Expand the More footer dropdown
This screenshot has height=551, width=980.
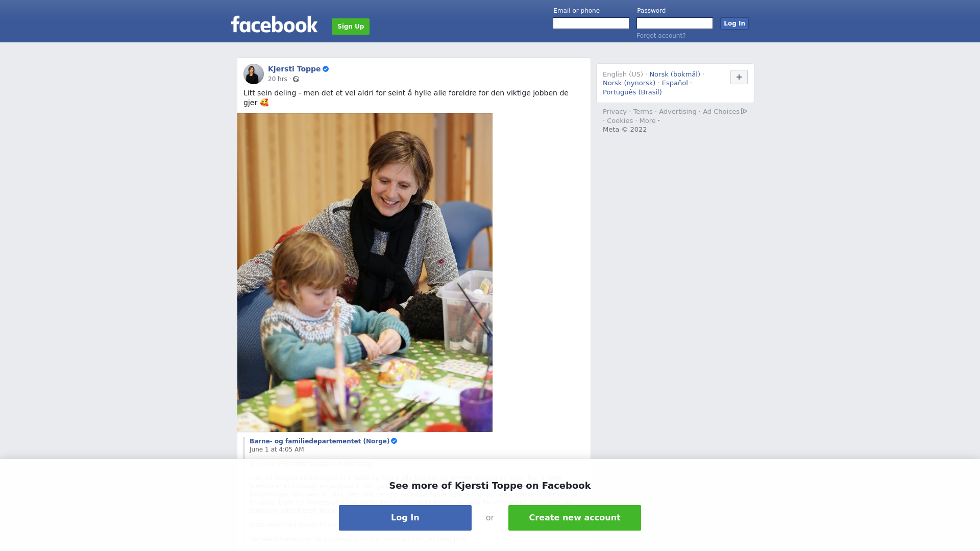click(649, 121)
